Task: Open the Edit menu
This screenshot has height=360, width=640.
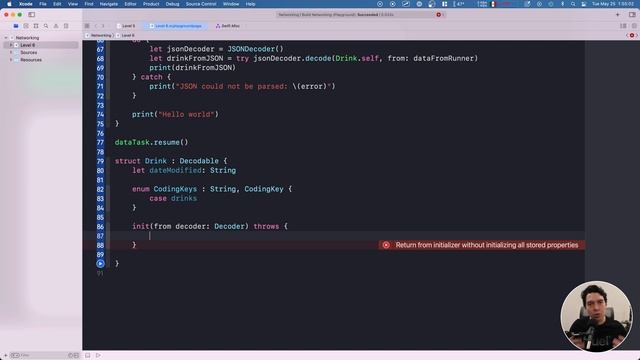Action: click(x=57, y=4)
